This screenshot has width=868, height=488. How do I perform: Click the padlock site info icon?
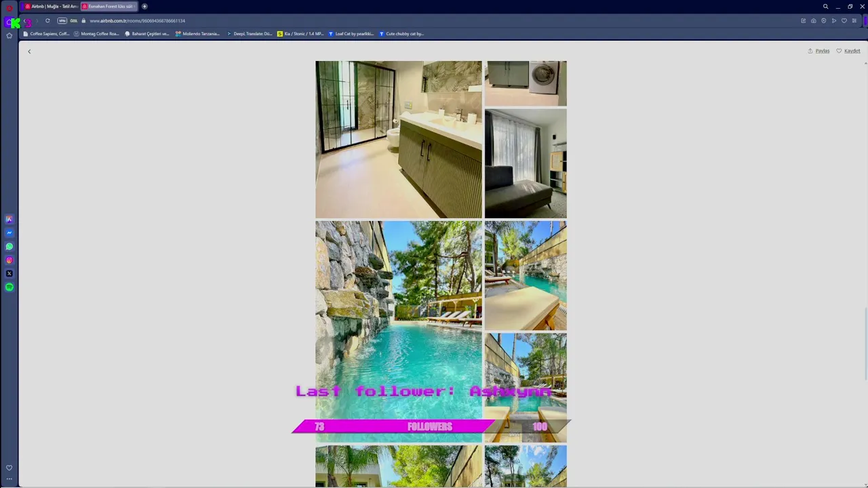coord(84,20)
